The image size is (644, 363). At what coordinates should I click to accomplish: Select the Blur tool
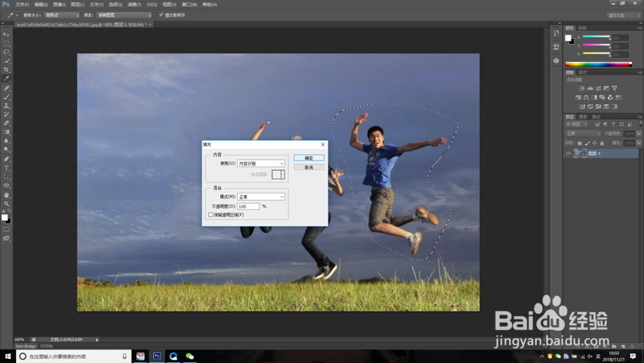6,141
